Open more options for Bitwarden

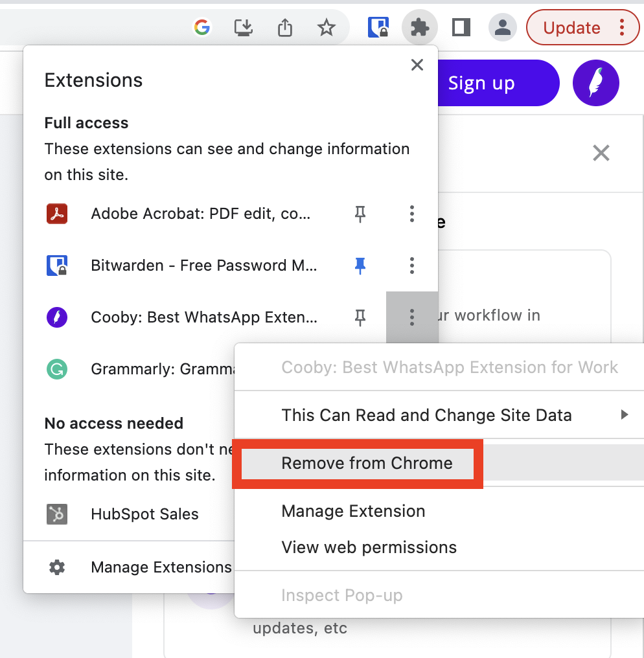click(x=412, y=266)
